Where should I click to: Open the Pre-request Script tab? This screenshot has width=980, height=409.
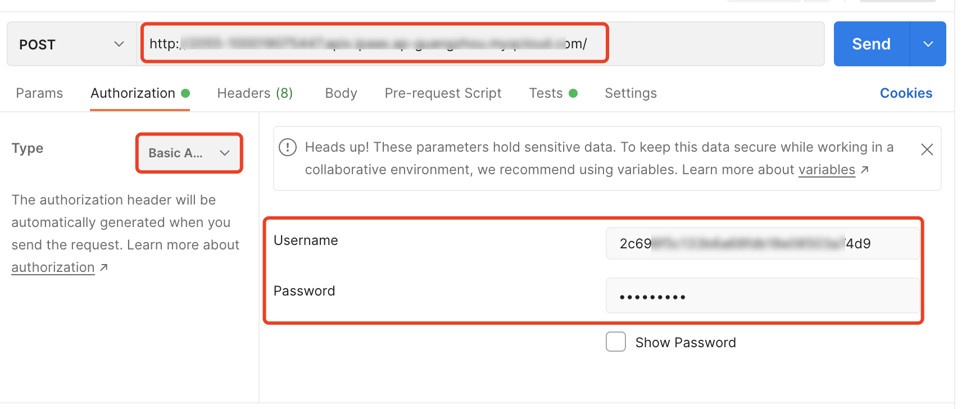coord(443,93)
